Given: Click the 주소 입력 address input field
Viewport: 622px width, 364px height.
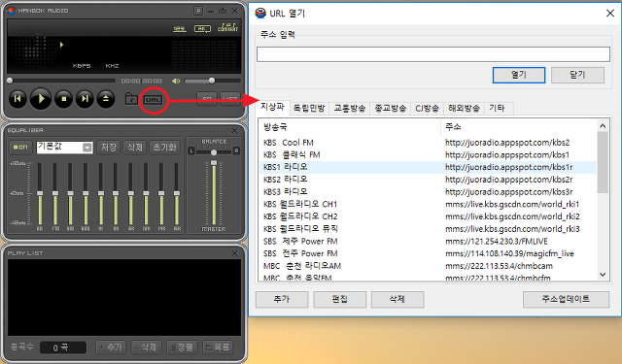Looking at the screenshot, I should point(433,54).
